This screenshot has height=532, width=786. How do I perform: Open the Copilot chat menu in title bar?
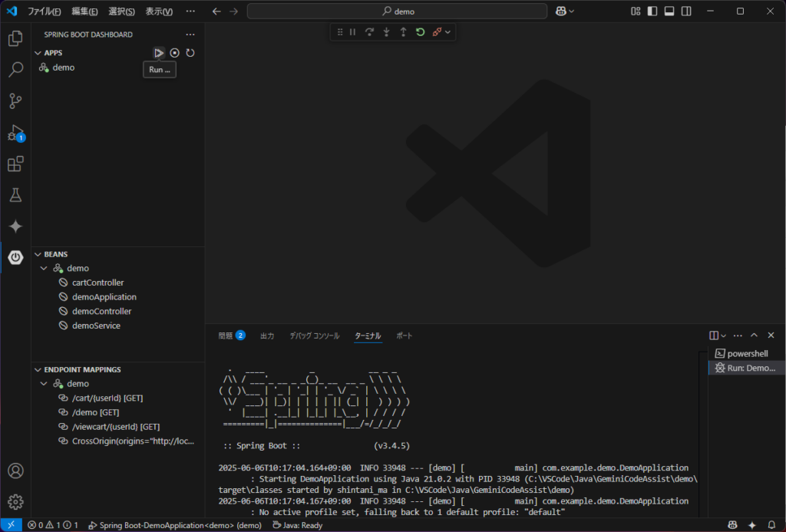click(564, 11)
